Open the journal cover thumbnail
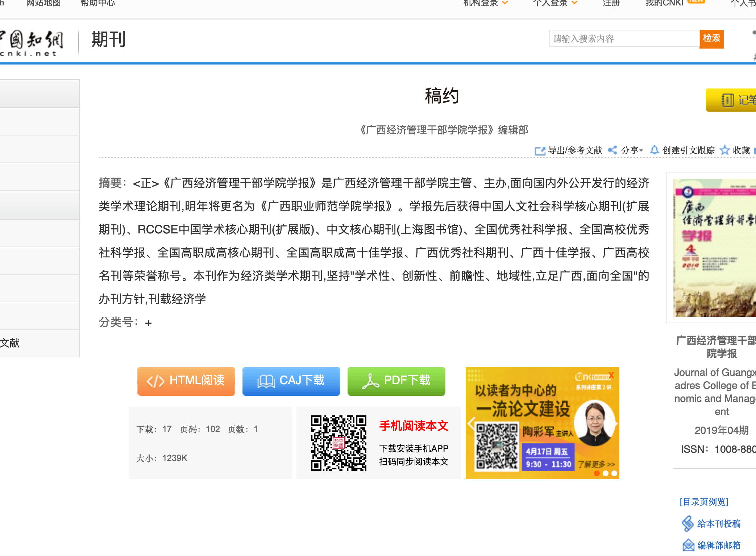Viewport: 756px width, 556px height. [714, 248]
